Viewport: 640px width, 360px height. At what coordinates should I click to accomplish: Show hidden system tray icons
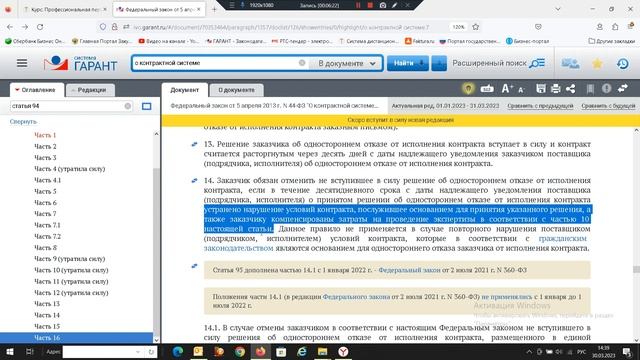pos(529,351)
